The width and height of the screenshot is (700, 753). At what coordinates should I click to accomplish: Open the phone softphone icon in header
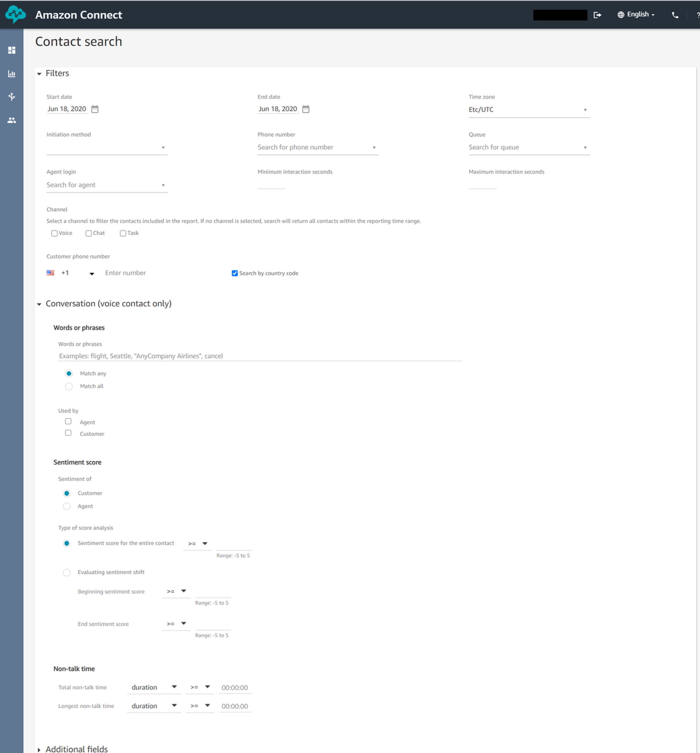click(x=675, y=15)
